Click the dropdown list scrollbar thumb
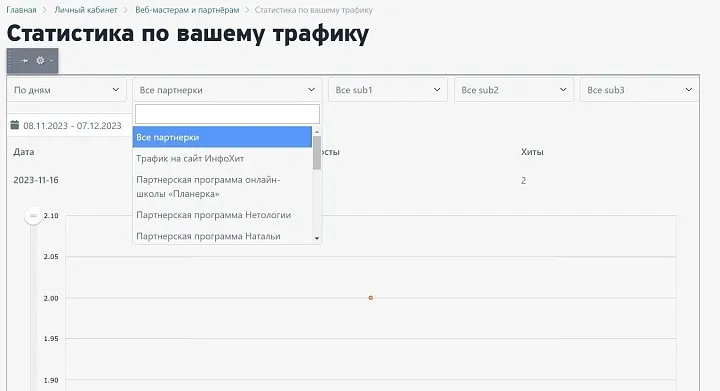This screenshot has width=720, height=391. click(317, 153)
